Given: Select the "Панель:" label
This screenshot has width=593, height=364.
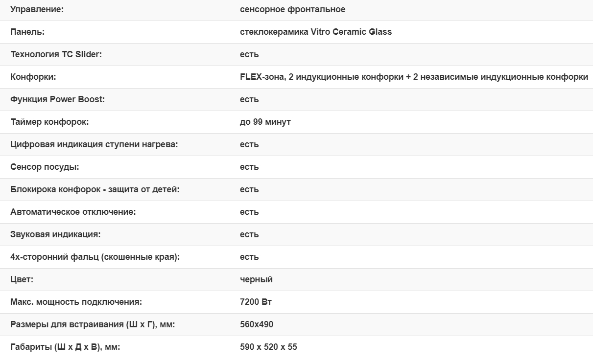Looking at the screenshot, I should coord(27,32).
